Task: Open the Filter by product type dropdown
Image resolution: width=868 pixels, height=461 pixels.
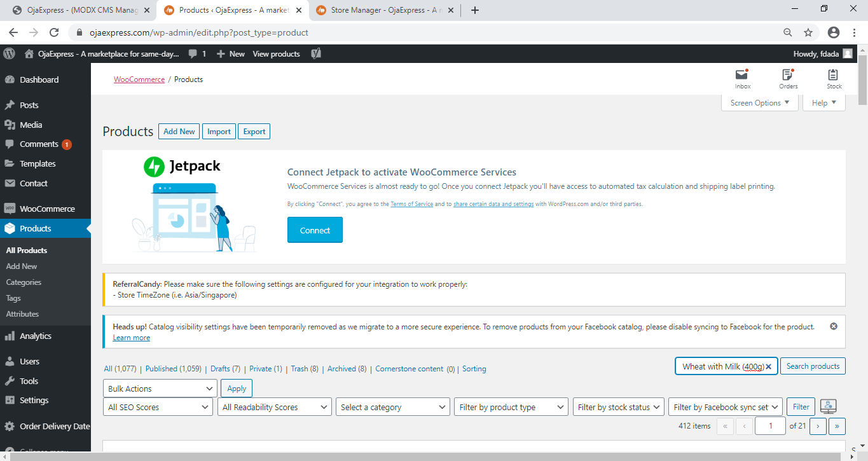Action: 511,407
